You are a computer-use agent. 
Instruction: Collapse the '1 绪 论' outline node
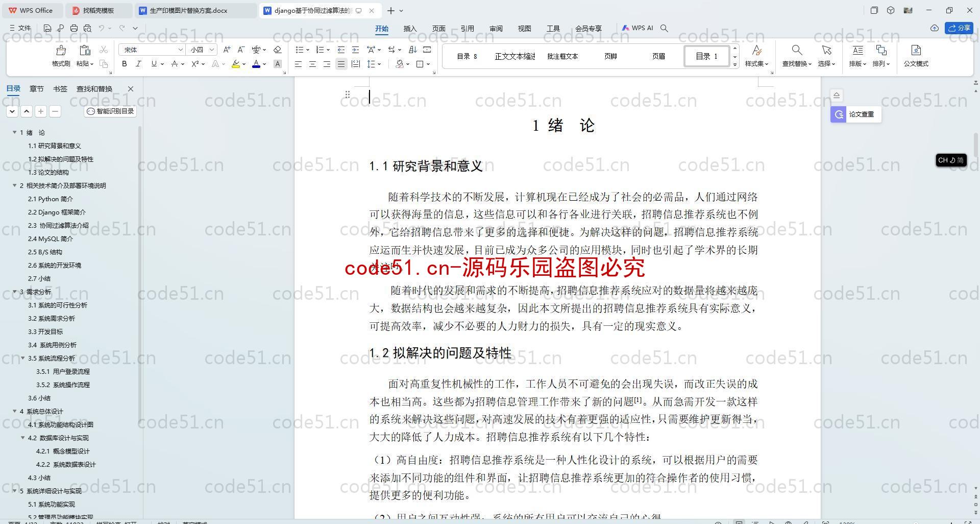15,132
